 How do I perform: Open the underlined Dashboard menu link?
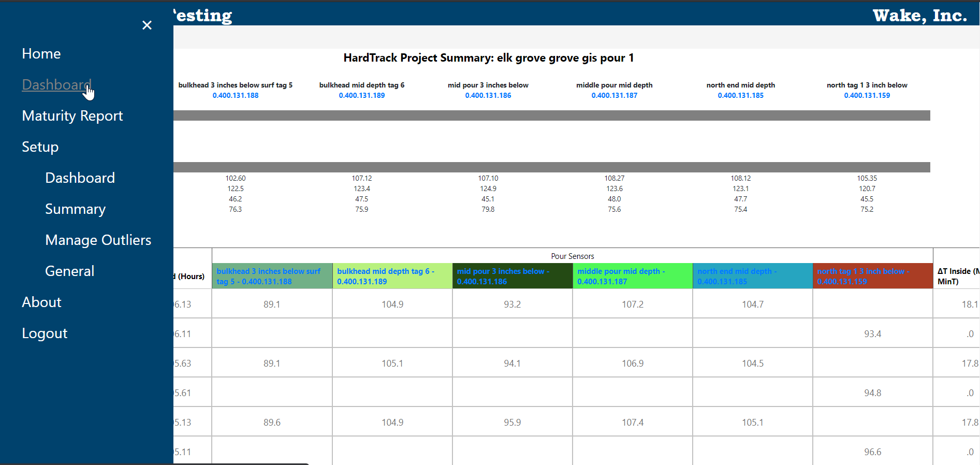click(x=57, y=85)
